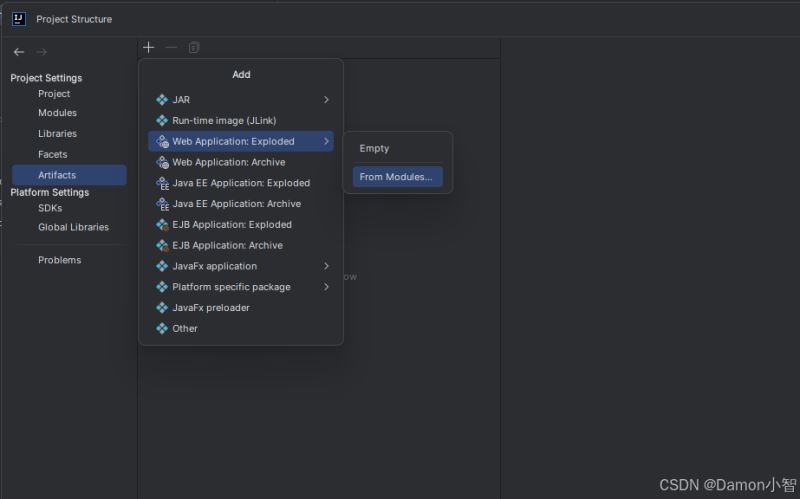Viewport: 800px width, 499px height.
Task: Open the Facets settings section
Action: pos(53,155)
